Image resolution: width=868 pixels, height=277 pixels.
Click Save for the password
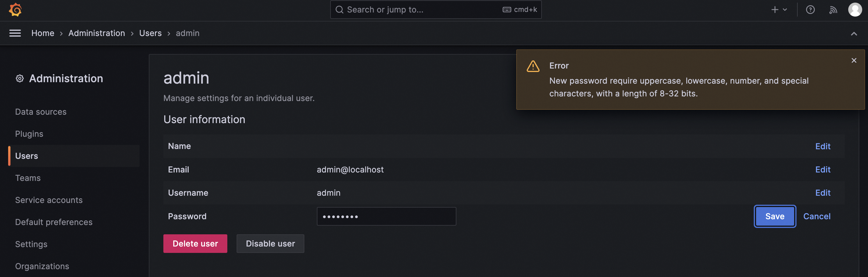[775, 216]
